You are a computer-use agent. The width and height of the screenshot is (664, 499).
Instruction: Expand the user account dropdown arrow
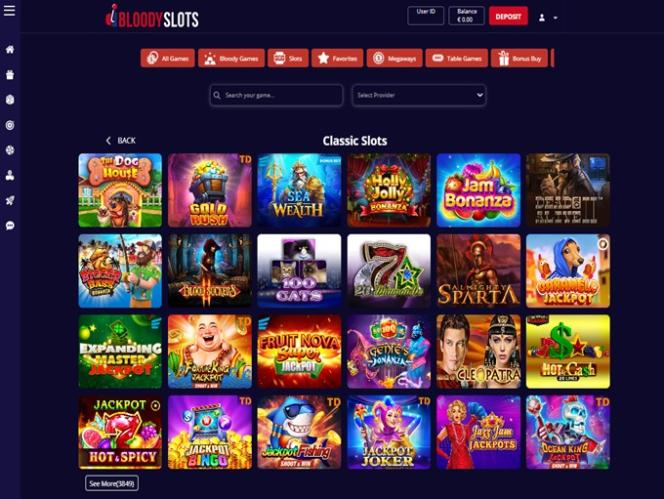(x=556, y=18)
